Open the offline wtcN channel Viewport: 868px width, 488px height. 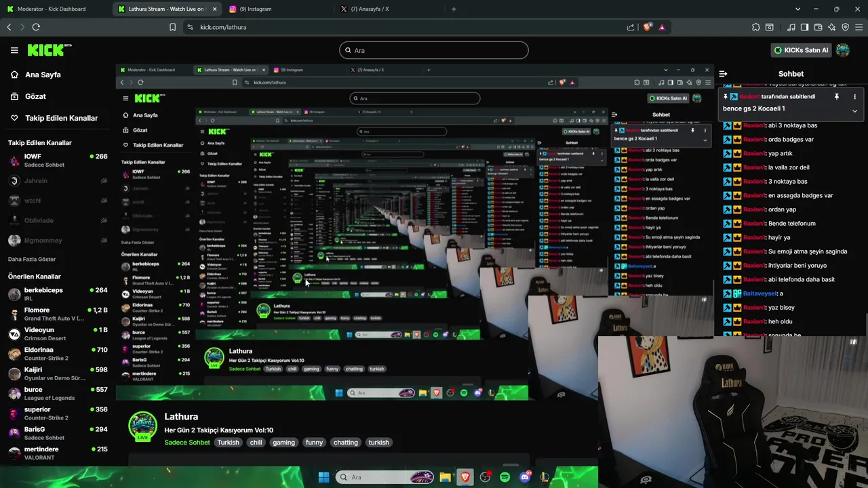(58, 201)
